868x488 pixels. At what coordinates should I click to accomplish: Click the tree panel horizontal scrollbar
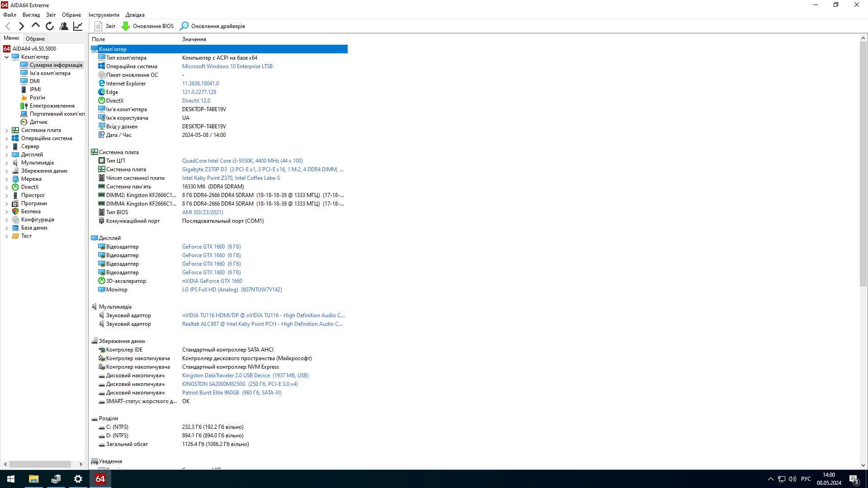point(40,464)
